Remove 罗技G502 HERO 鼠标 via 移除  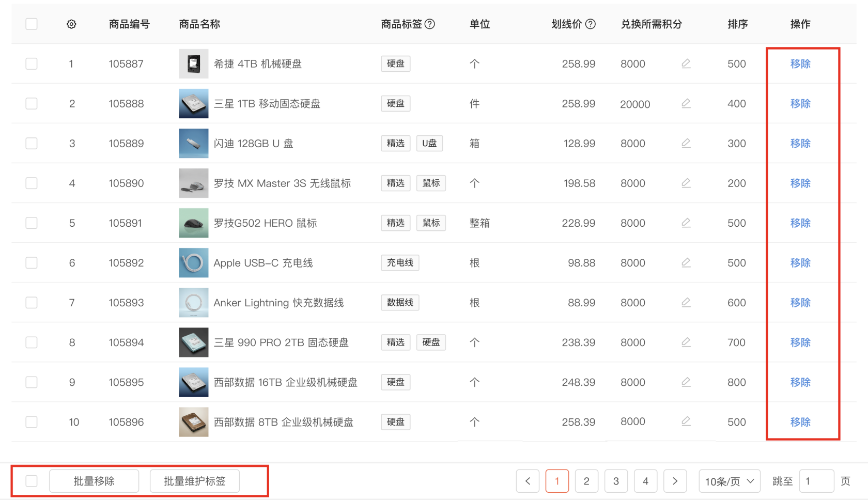pos(800,223)
